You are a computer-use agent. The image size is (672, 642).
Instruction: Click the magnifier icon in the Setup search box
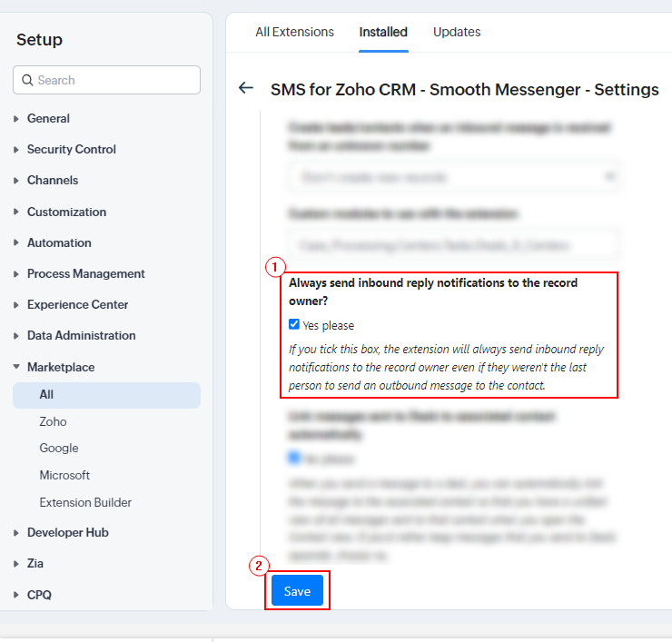[27, 80]
